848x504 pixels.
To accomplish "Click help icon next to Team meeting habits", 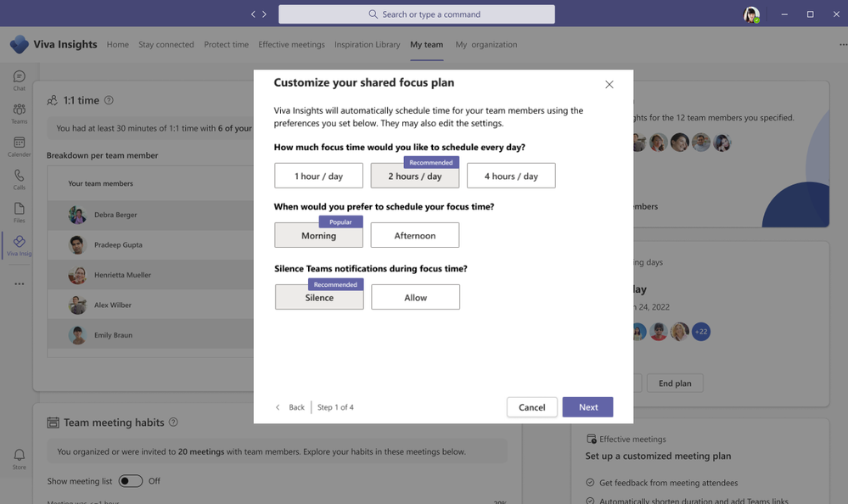I will (173, 422).
